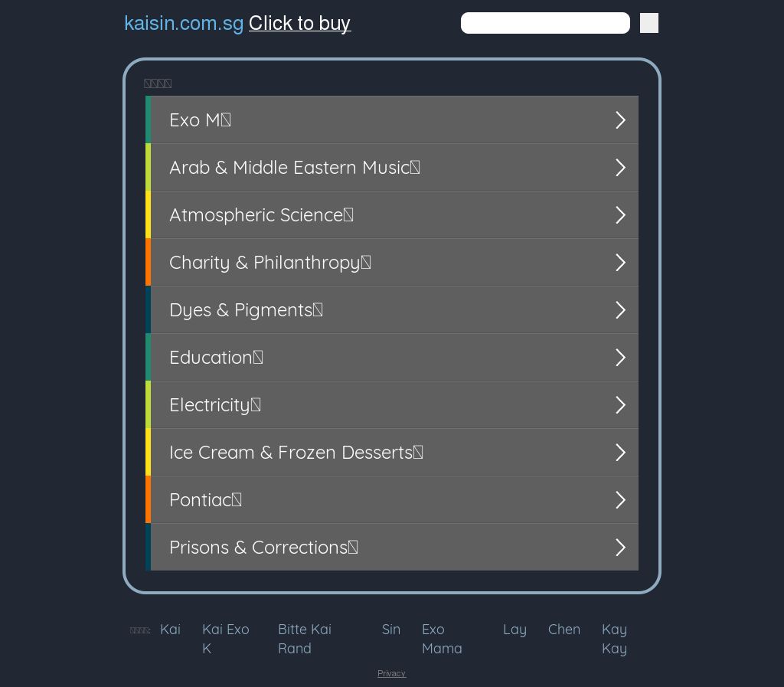
Task: Click the 'Click to buy' link
Action: [x=299, y=24]
